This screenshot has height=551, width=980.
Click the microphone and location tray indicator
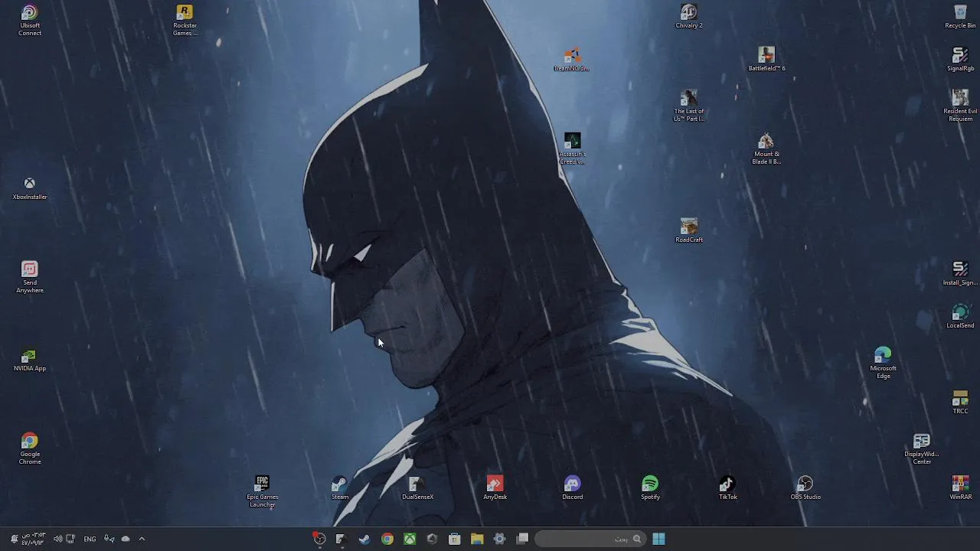coord(109,539)
